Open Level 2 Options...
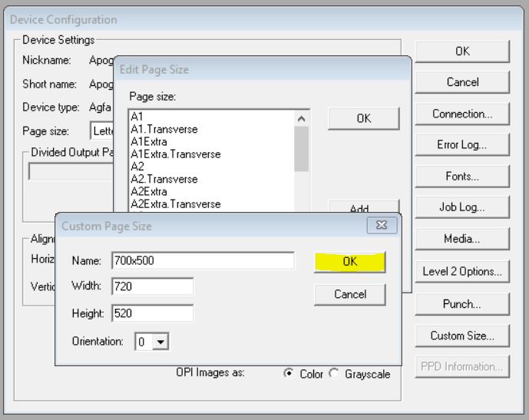This screenshot has width=529, height=420. pos(462,271)
